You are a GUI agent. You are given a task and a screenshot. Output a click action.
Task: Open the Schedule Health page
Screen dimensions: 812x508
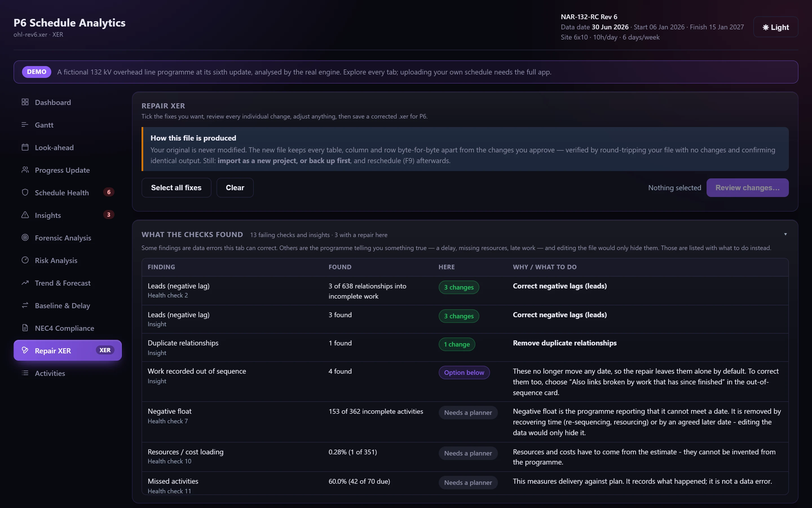pos(67,192)
